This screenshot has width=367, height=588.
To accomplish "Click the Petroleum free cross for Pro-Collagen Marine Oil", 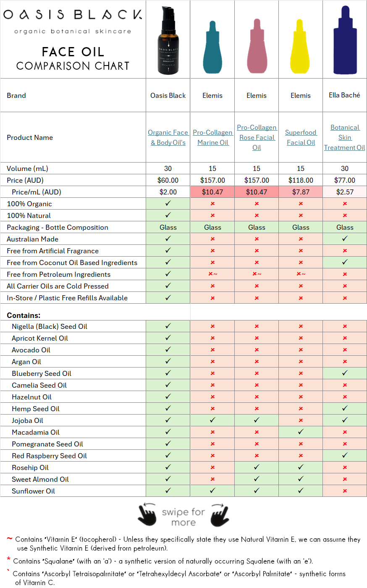I will pos(212,274).
